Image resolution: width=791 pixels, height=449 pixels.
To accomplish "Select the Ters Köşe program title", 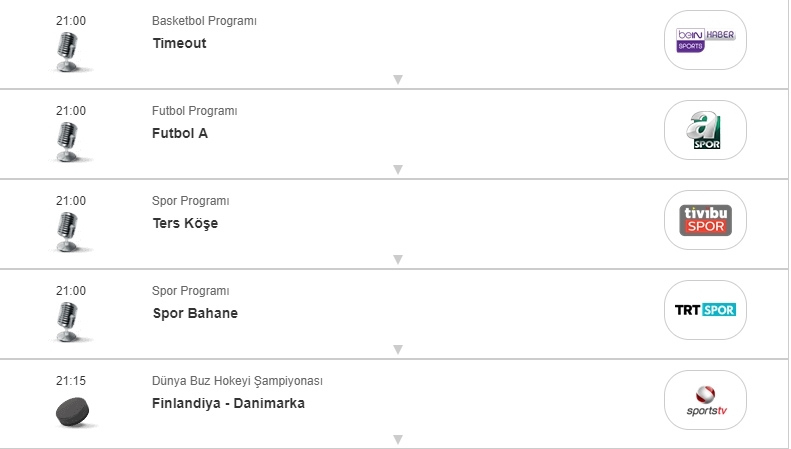I will point(185,224).
